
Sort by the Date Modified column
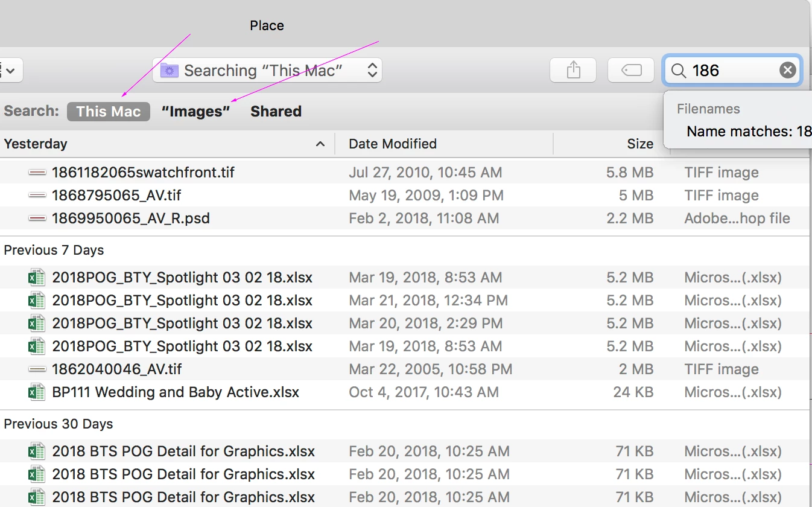coord(393,144)
